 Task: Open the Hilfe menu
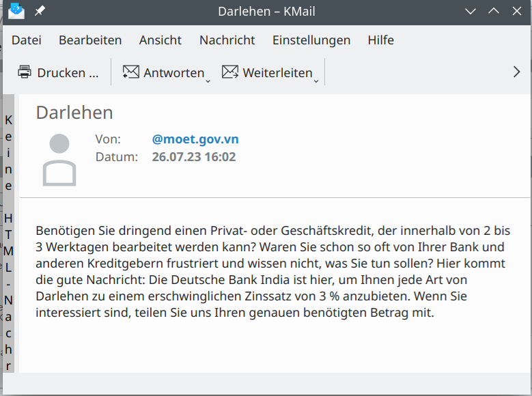380,40
